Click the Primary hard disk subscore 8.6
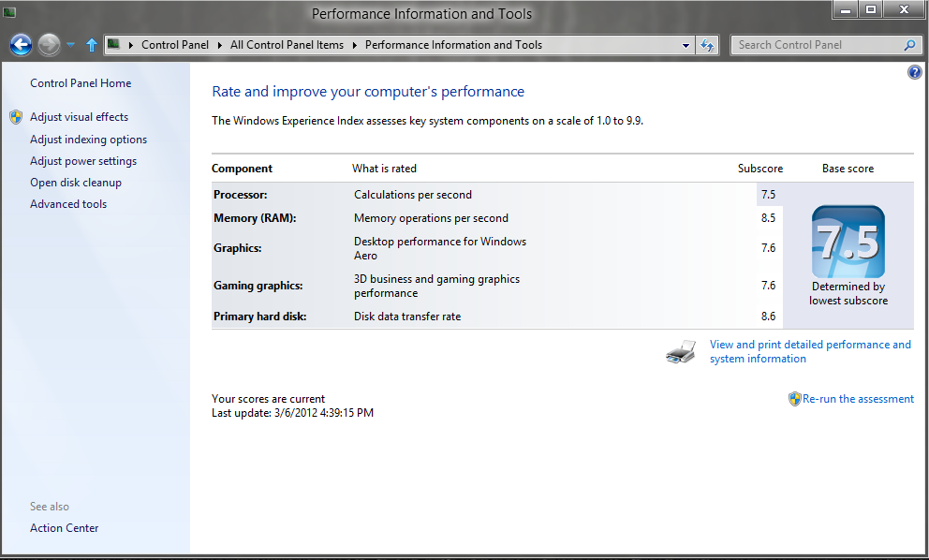929x560 pixels. (x=769, y=317)
